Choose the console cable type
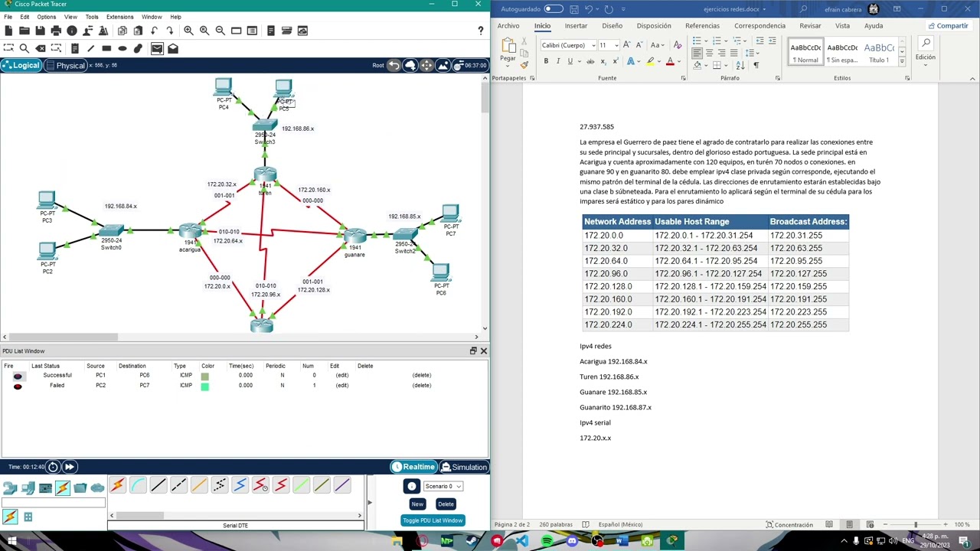The width and height of the screenshot is (980, 551). tap(138, 485)
